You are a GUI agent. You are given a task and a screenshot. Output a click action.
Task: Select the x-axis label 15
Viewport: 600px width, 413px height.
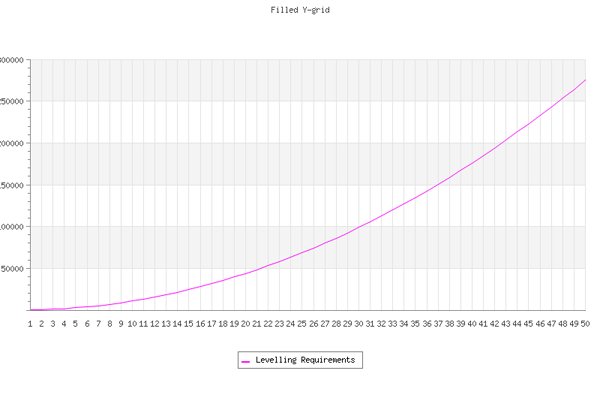coord(189,324)
